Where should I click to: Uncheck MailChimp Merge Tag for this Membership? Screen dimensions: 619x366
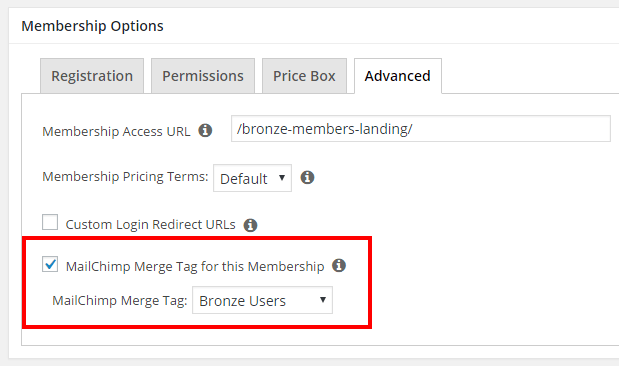tap(50, 264)
